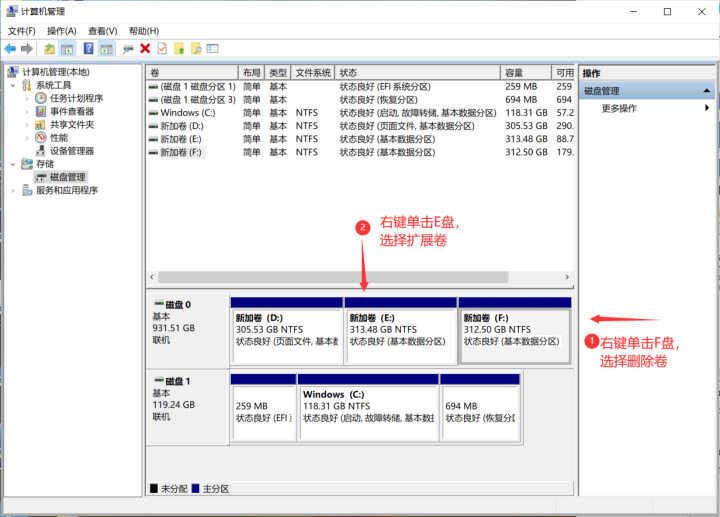
Task: Select the 新加卷 (F:) partition block on Disk 0
Action: pos(515,331)
